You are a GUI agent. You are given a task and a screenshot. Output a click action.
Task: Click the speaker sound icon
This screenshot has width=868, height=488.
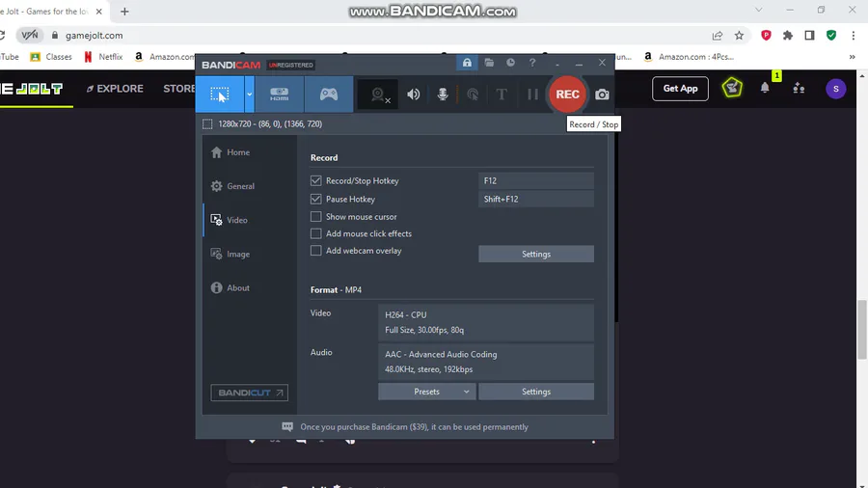coord(414,95)
